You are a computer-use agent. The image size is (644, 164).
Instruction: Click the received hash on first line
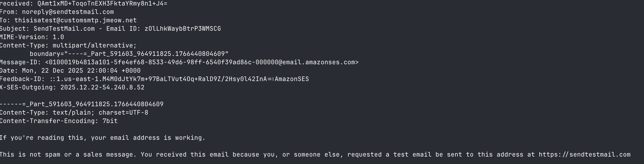click(x=102, y=4)
